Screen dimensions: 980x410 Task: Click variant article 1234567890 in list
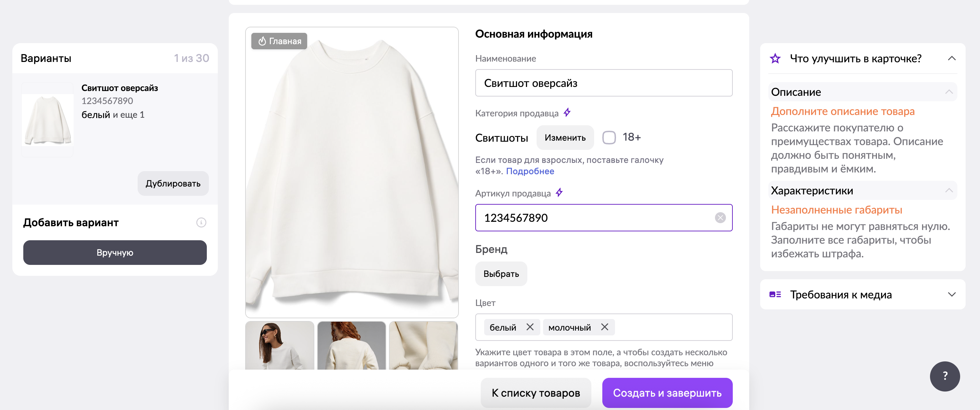pos(107,101)
